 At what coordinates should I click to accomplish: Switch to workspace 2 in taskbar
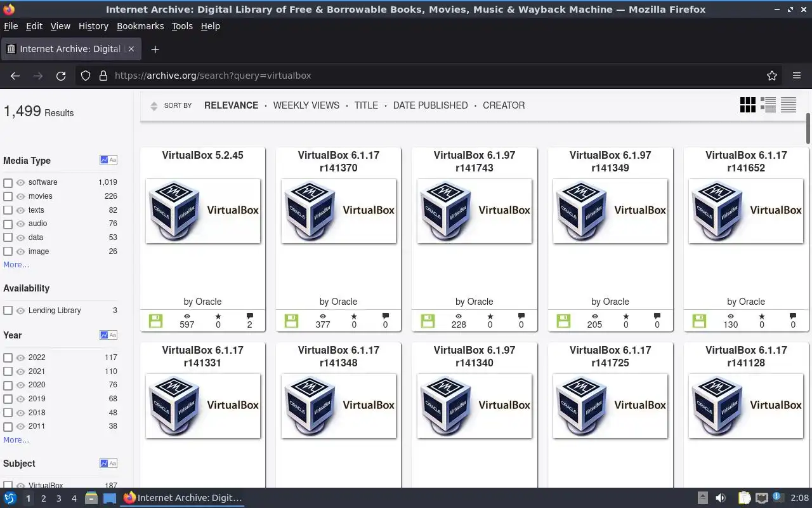tap(43, 498)
